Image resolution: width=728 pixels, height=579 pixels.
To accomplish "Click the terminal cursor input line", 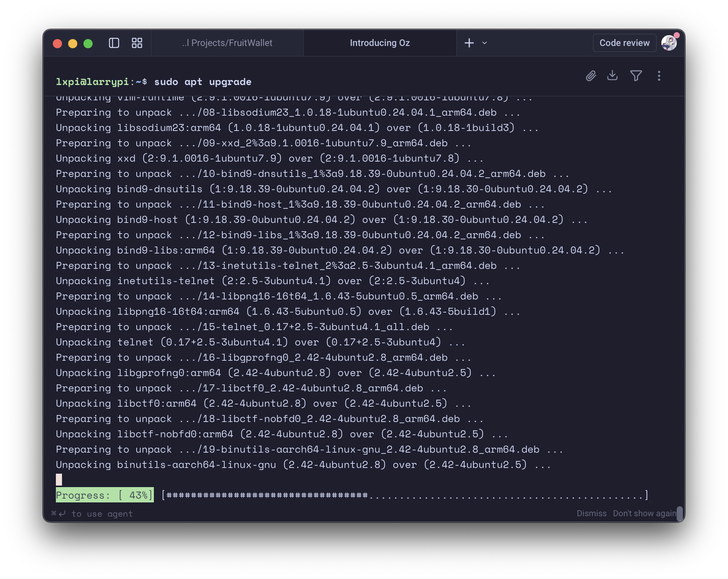I will pos(59,479).
